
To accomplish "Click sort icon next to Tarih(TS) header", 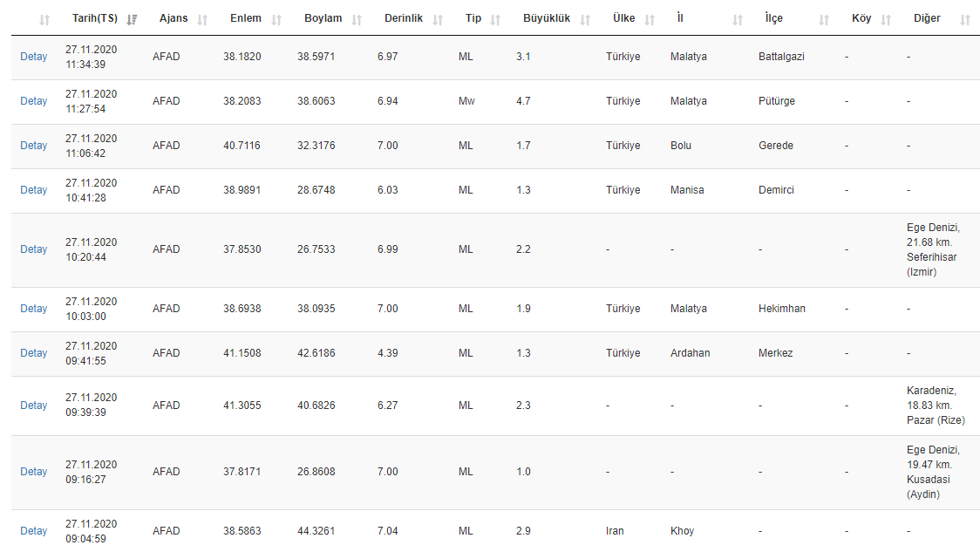I will [x=132, y=20].
